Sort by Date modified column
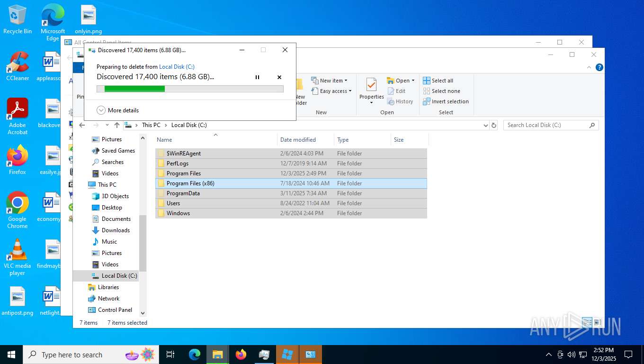The width and height of the screenshot is (644, 364). (x=305, y=140)
